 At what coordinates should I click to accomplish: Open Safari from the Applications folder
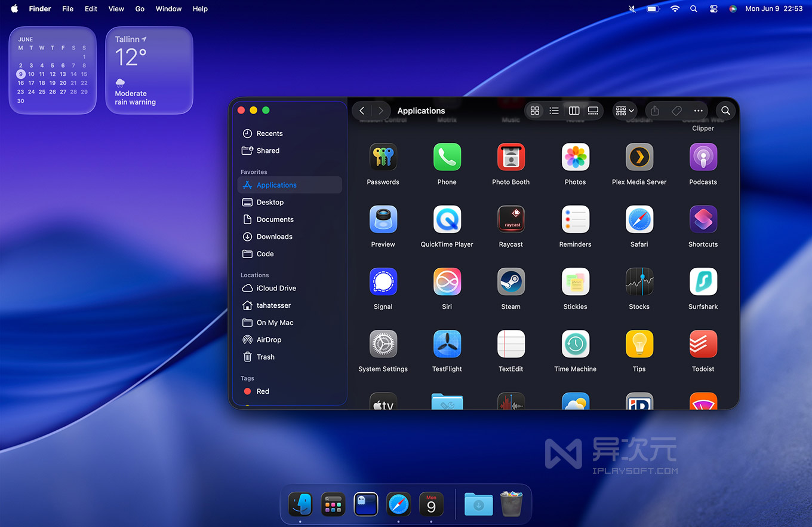pos(639,219)
